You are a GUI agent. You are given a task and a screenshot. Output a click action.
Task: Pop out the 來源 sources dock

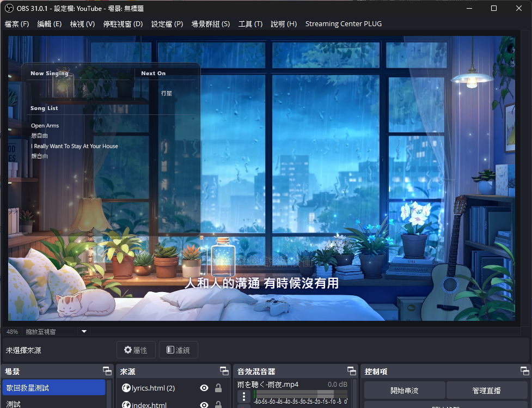(x=224, y=371)
